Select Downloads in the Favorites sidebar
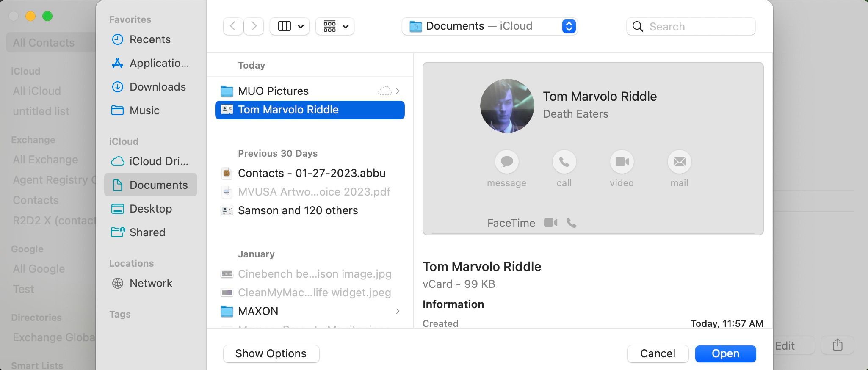This screenshot has height=370, width=868. [x=157, y=87]
